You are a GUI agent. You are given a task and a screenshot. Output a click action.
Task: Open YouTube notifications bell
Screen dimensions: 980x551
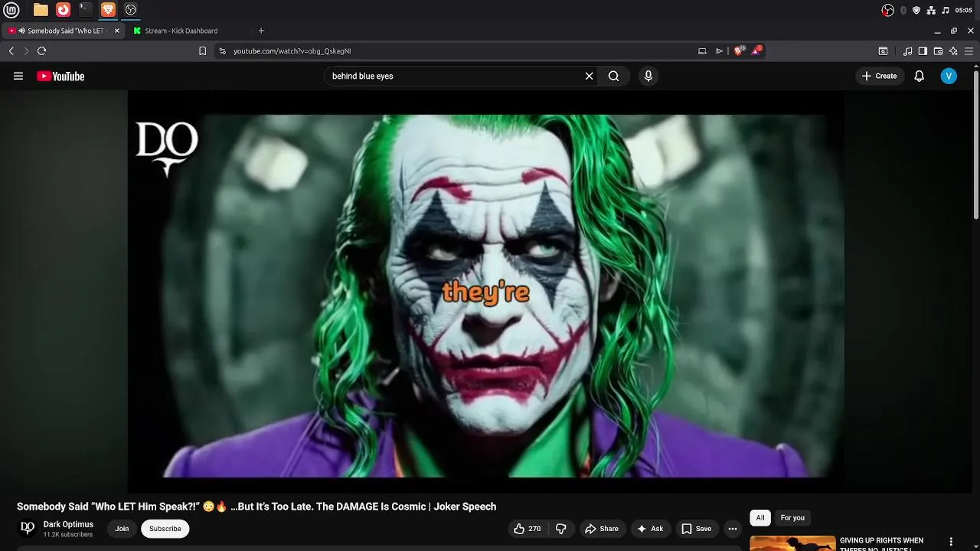coord(919,76)
